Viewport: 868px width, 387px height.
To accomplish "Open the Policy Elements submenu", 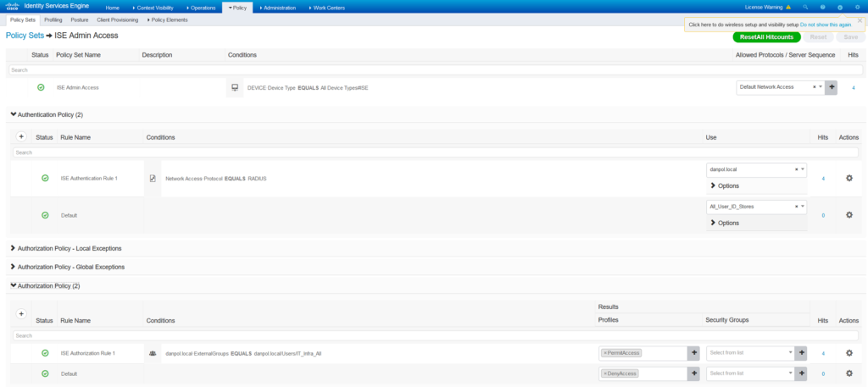I will coord(167,19).
